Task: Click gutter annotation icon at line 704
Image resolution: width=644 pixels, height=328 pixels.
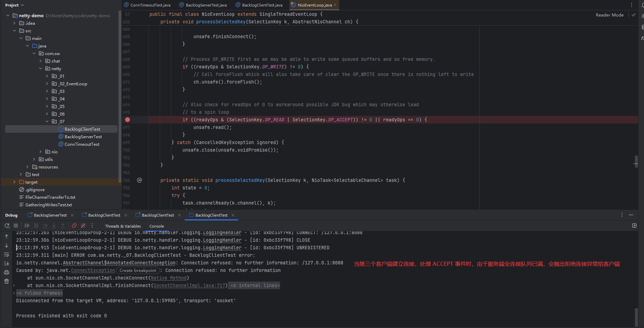Action: pos(140,180)
